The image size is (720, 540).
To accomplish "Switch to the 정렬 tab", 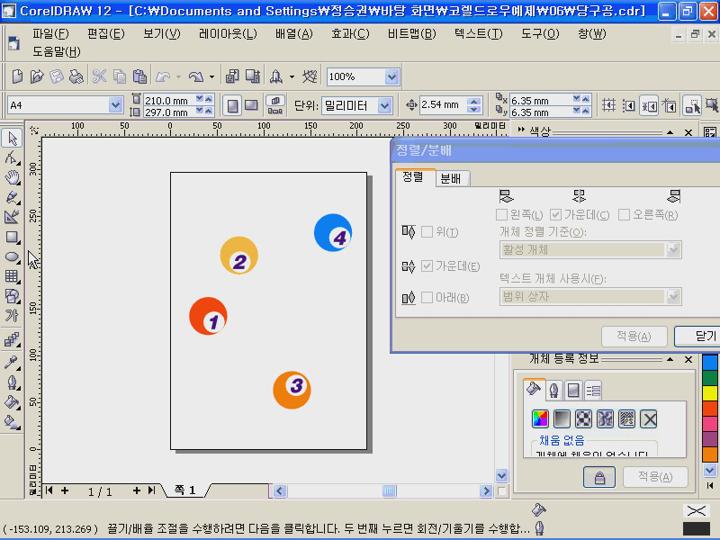I will [x=413, y=177].
